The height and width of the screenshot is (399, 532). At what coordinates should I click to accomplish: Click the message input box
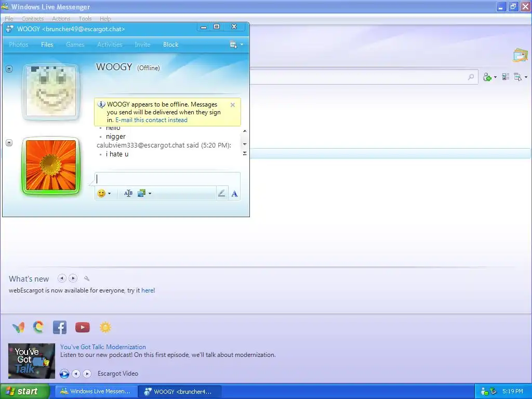[167, 179]
